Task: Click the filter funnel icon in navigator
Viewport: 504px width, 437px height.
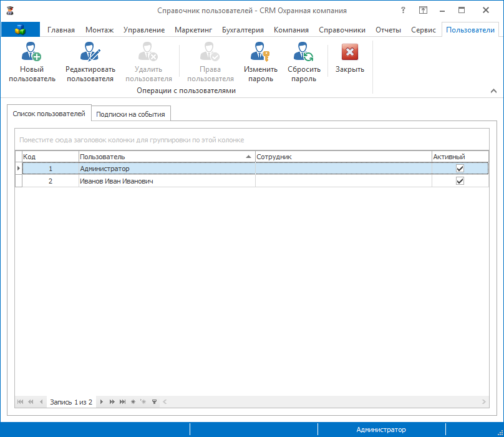Action: coord(154,401)
